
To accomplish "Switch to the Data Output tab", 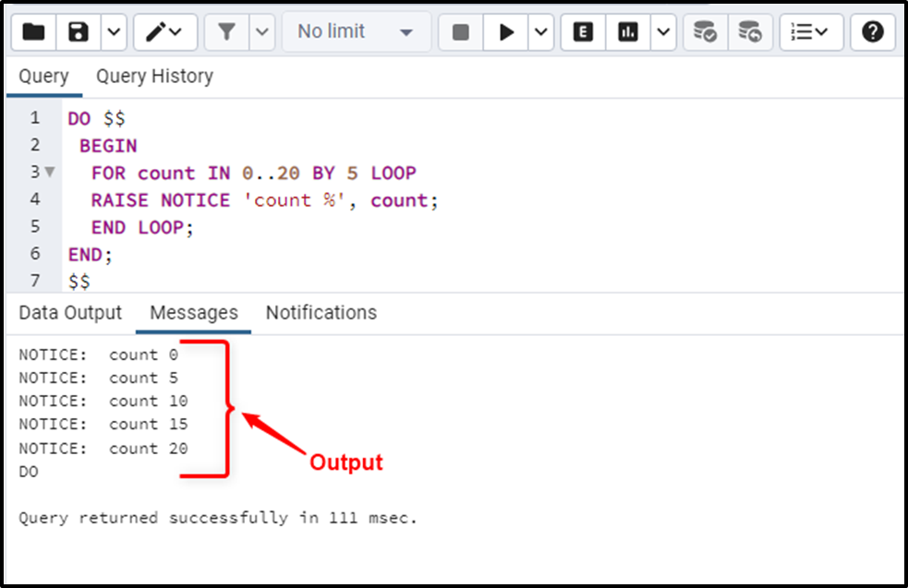I will click(70, 313).
